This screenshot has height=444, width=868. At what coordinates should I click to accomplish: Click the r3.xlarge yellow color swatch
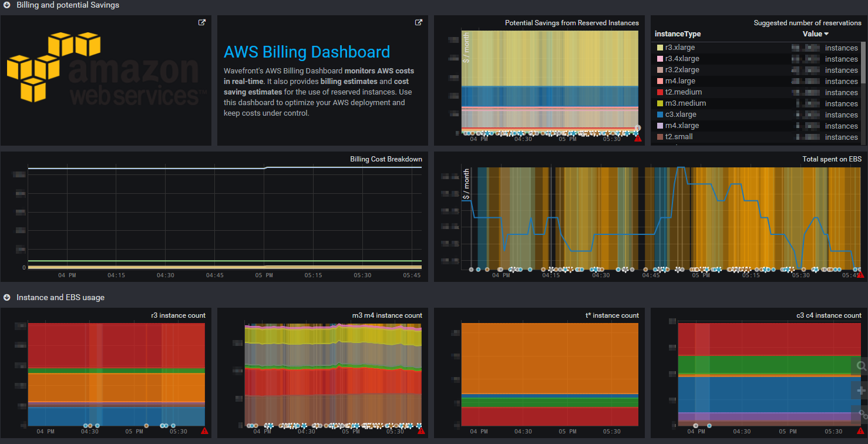(x=660, y=48)
